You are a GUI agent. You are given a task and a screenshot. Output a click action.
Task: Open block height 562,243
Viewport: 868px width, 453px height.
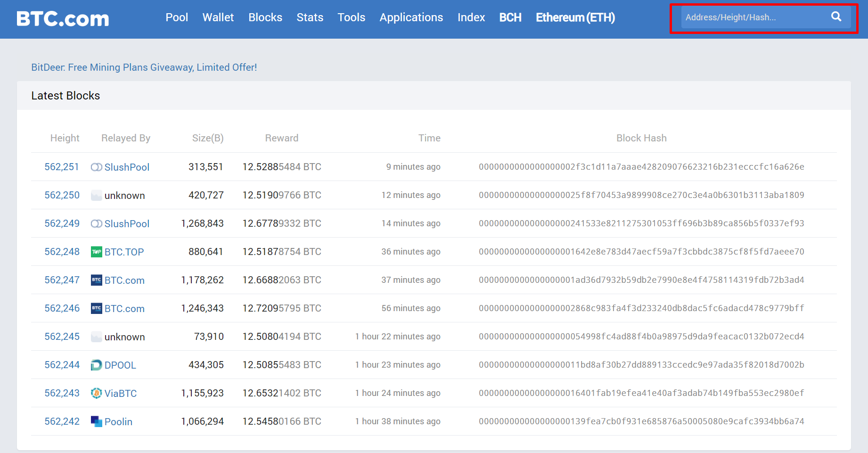click(x=62, y=393)
